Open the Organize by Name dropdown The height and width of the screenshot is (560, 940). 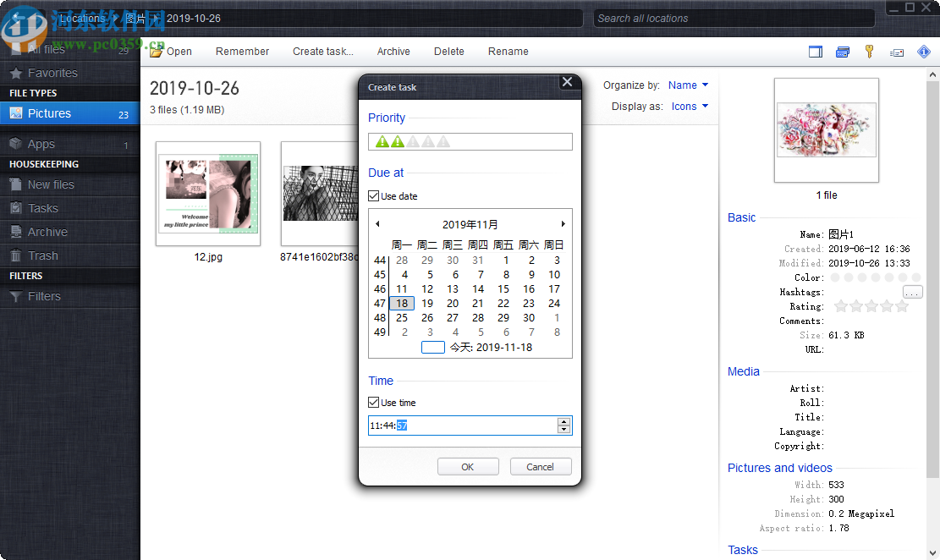click(688, 85)
